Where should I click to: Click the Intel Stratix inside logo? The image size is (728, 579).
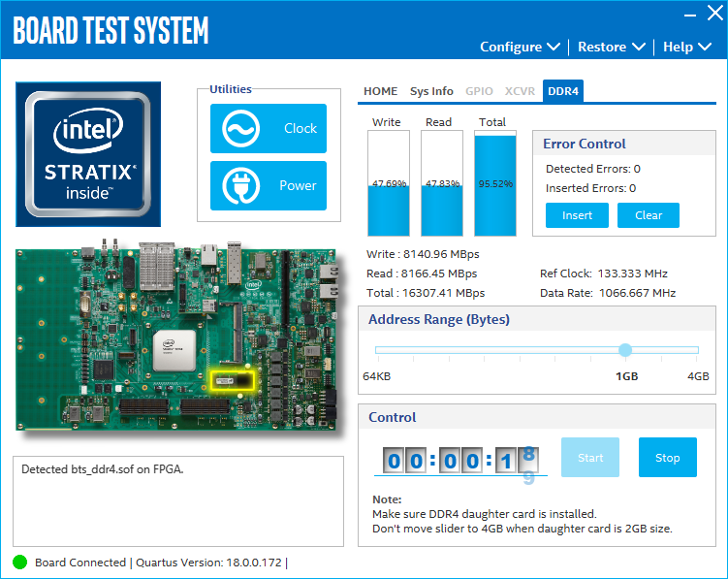pyautogui.click(x=88, y=153)
